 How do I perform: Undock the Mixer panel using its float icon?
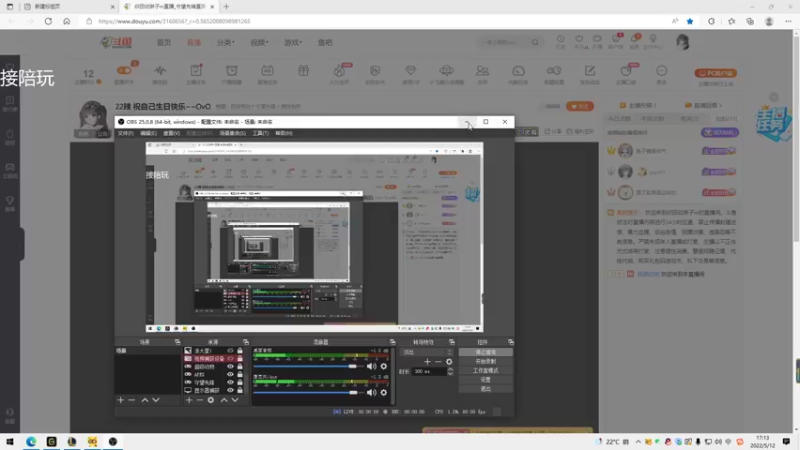click(x=392, y=342)
